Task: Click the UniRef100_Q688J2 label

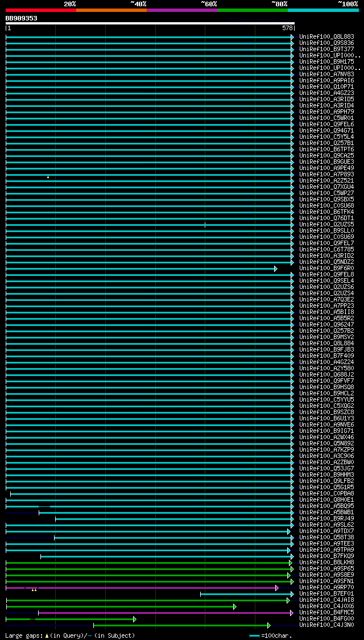Action: click(x=326, y=375)
